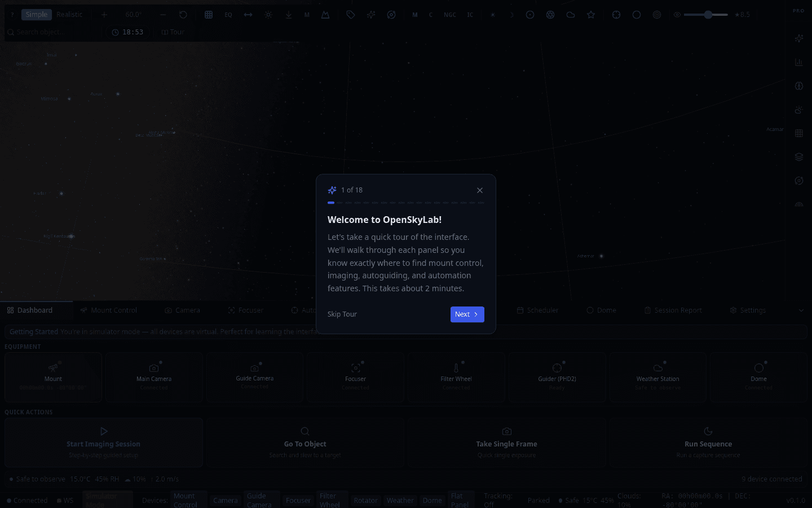Collapse the bottom panel with the chevron
812x508 pixels.
point(801,310)
